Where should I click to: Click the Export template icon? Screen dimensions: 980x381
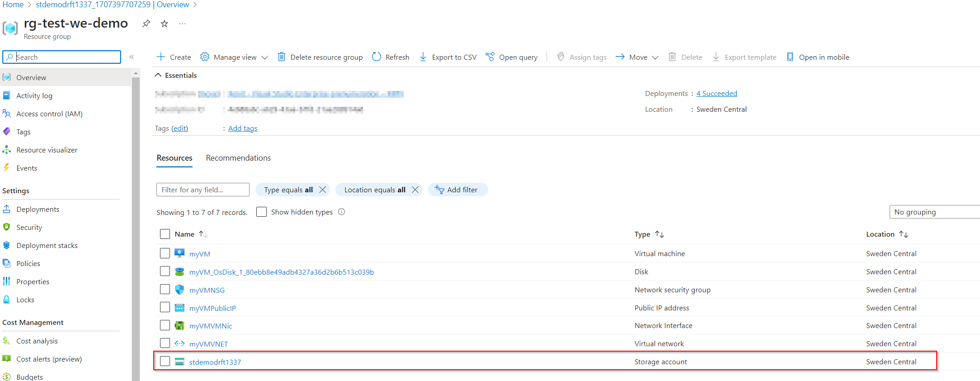tap(716, 57)
